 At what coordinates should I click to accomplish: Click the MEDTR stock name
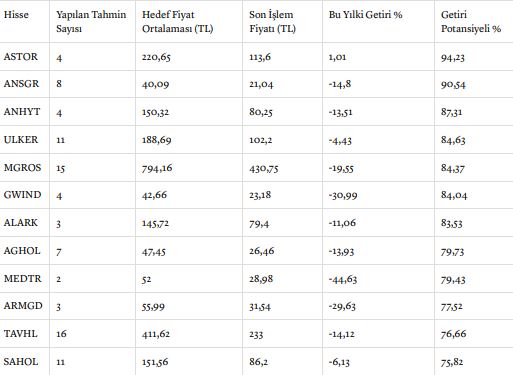(x=22, y=278)
